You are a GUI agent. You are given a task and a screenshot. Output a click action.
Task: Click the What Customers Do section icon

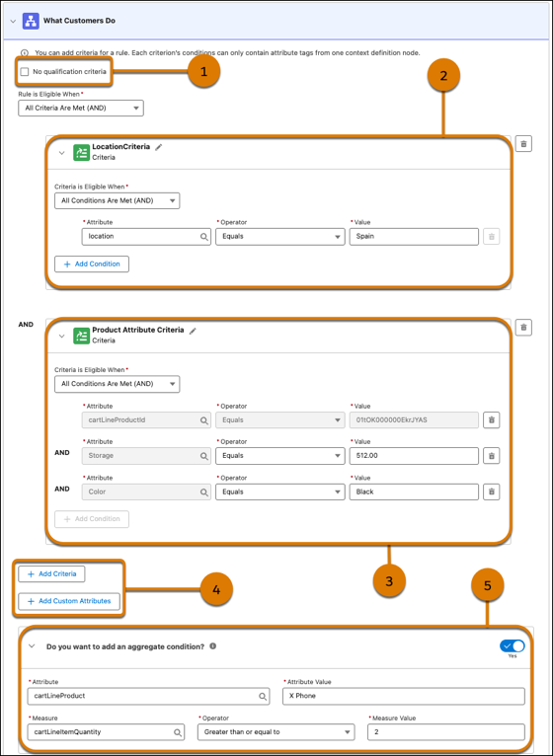coord(31,21)
